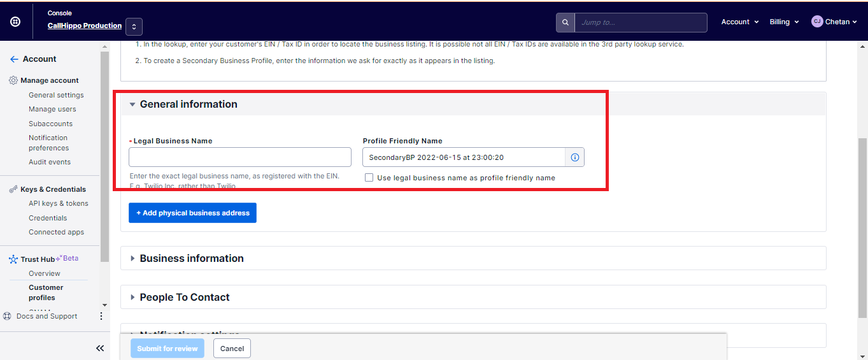
Task: Click Add physical business address button
Action: pyautogui.click(x=192, y=213)
